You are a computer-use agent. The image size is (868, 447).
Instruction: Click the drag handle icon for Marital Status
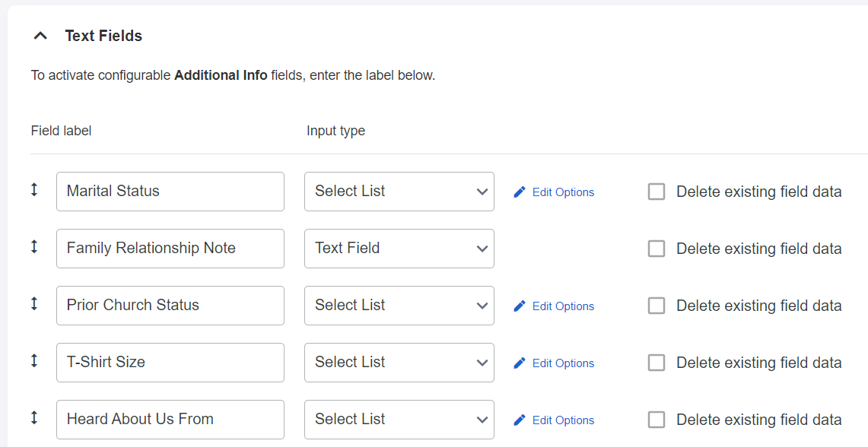pos(34,190)
